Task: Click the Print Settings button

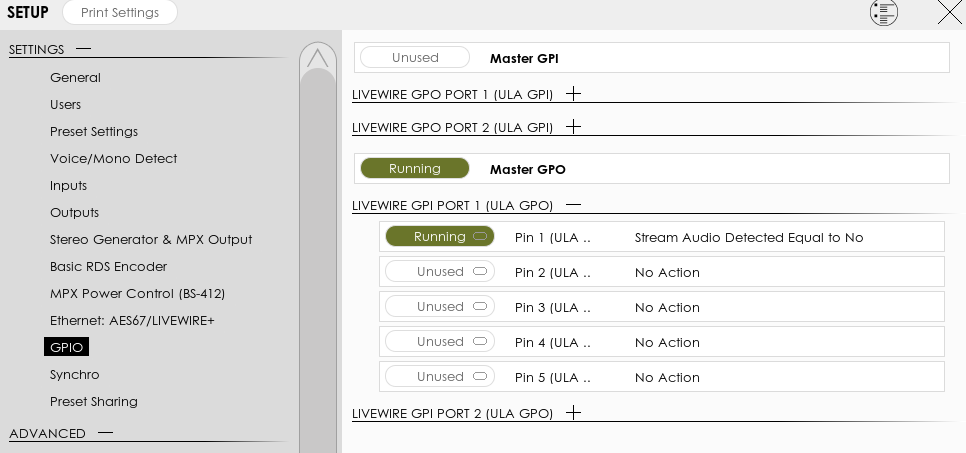Action: tap(120, 13)
